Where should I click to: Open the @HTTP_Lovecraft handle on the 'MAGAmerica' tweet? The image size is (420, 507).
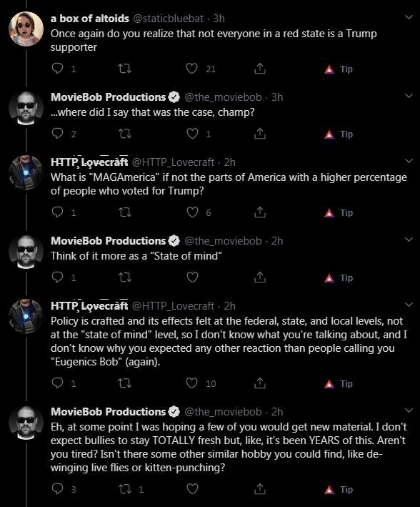click(173, 162)
